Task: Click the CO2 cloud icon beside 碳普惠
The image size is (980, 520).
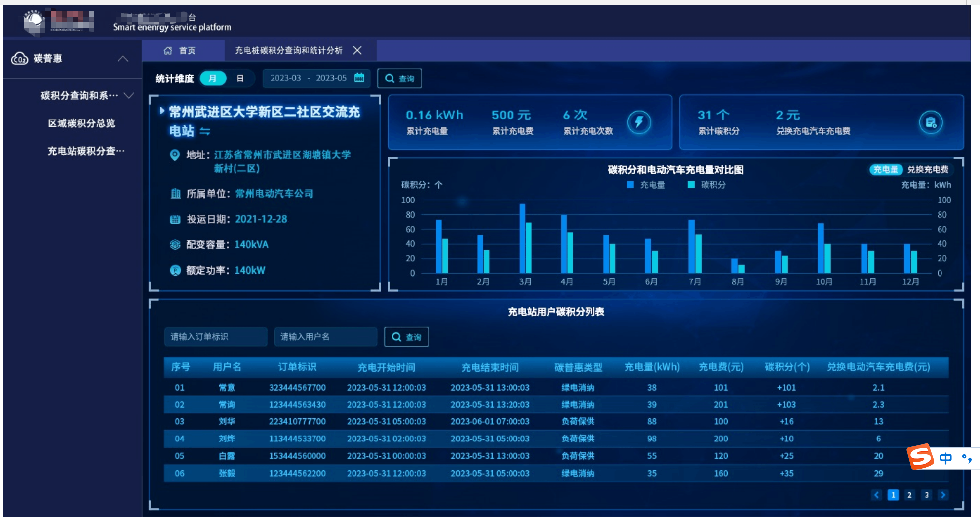Action: 20,59
